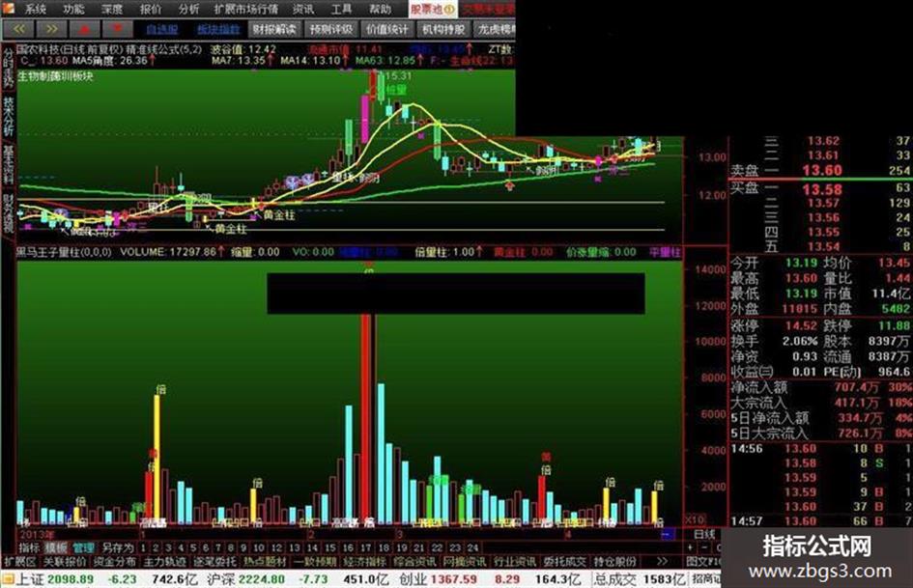Select template number 24

472,547
